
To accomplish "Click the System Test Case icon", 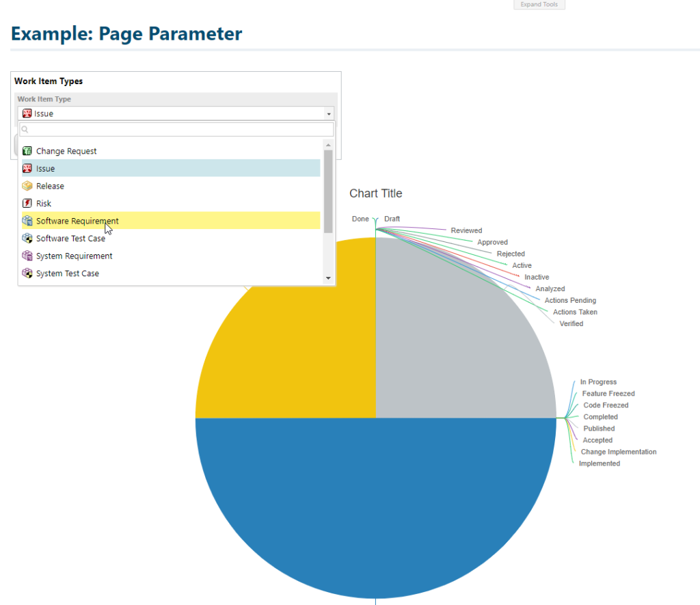I will tap(28, 273).
